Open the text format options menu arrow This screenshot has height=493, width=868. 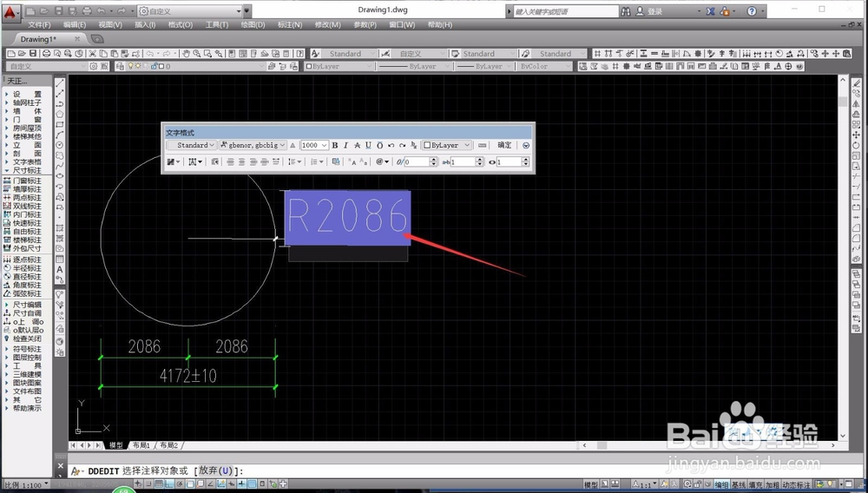(x=525, y=145)
